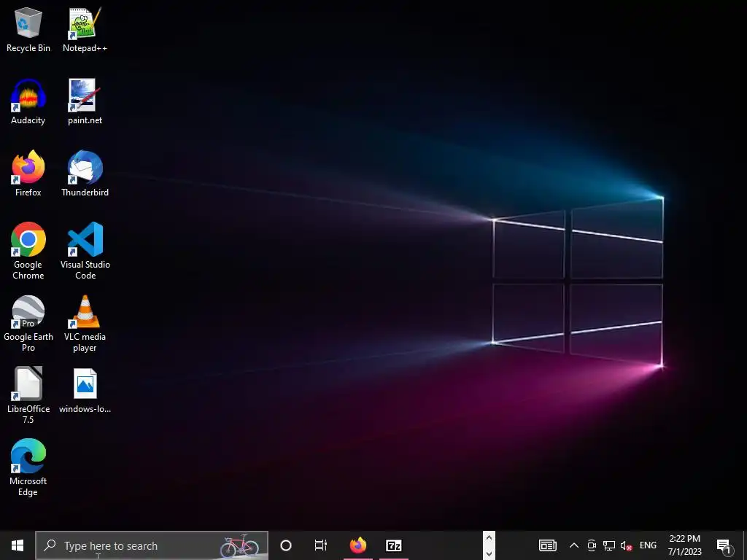
Task: Show previous taskbar row with up arrow
Action: coord(489,537)
